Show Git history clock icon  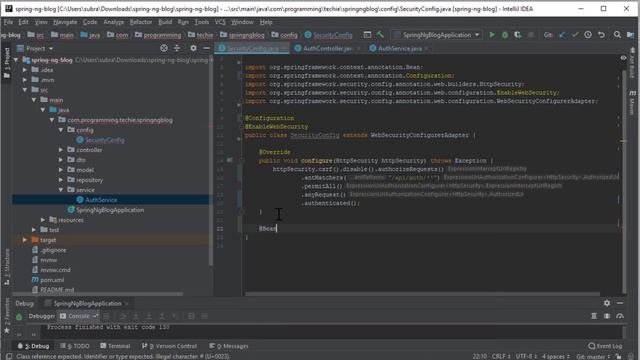[x=588, y=35]
